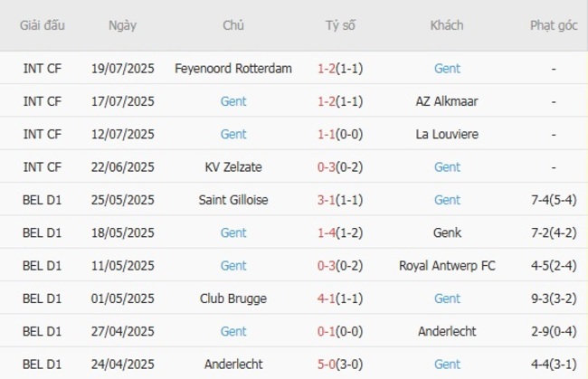588x379 pixels.
Task: Open the 5-0 score against Anderlecht
Action: click(x=327, y=364)
